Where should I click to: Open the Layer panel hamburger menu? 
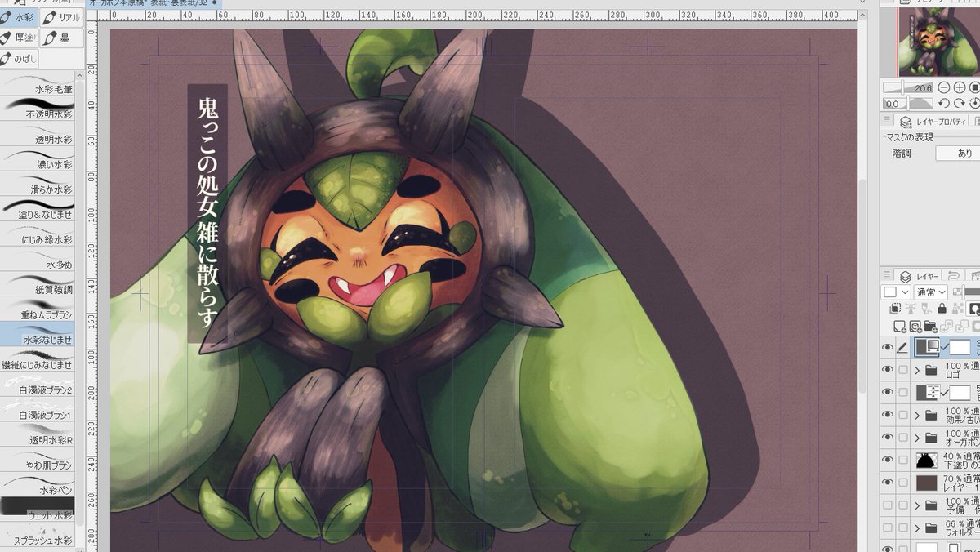pos(888,276)
